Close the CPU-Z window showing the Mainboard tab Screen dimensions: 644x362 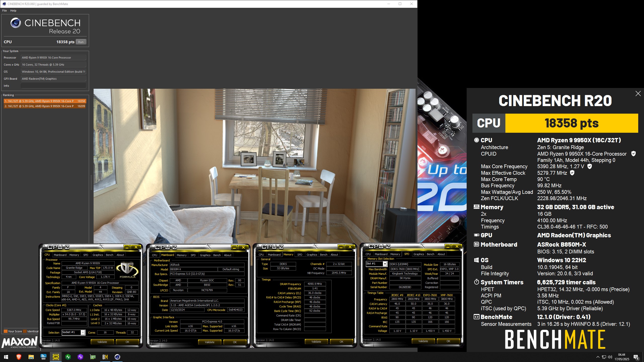point(243,247)
